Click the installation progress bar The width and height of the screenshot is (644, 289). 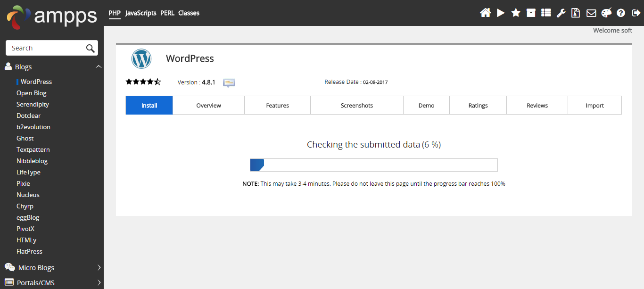(x=374, y=165)
